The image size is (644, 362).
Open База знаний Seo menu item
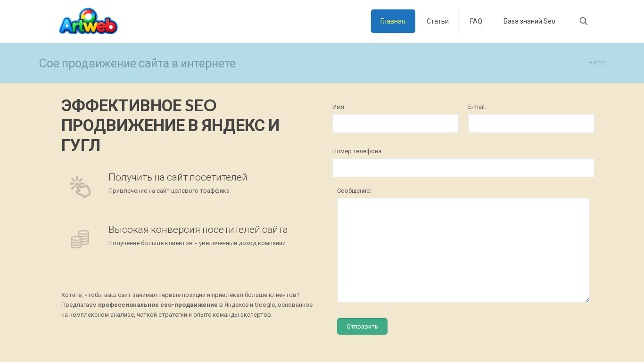(x=529, y=21)
